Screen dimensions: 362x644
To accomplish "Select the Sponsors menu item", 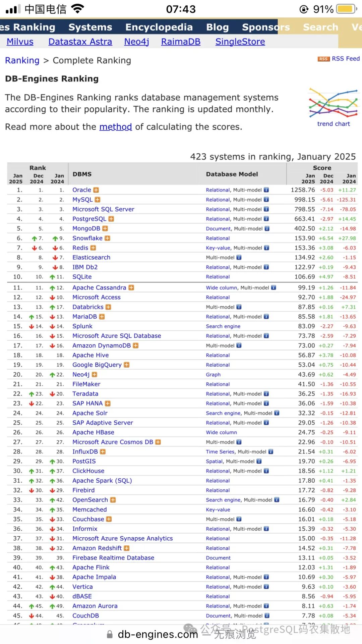I will pyautogui.click(x=266, y=27).
